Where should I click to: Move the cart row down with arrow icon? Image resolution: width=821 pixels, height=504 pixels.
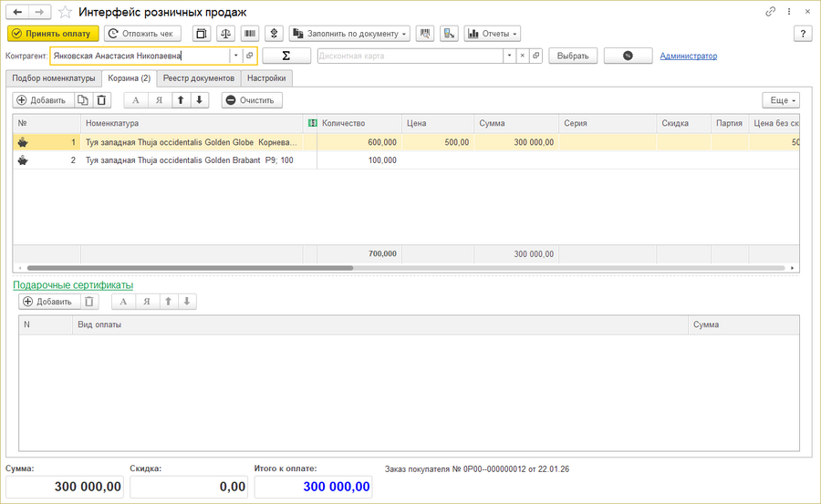(x=200, y=100)
